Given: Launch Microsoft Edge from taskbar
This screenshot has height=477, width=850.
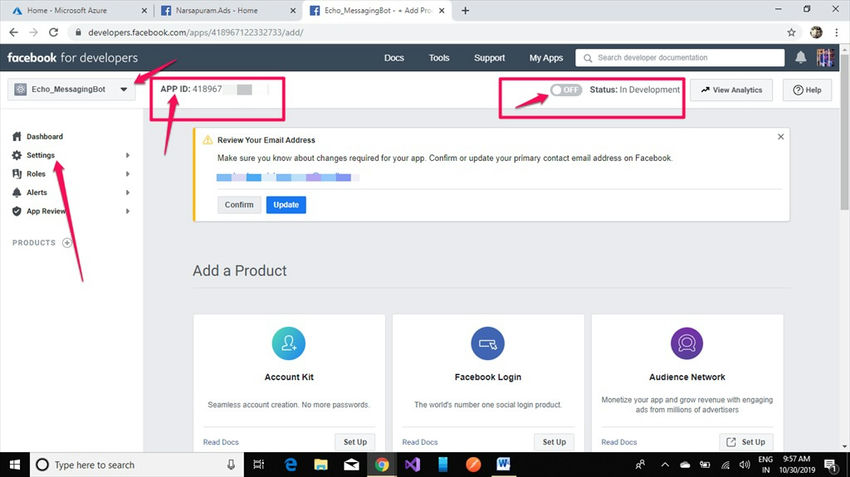Looking at the screenshot, I should point(291,465).
